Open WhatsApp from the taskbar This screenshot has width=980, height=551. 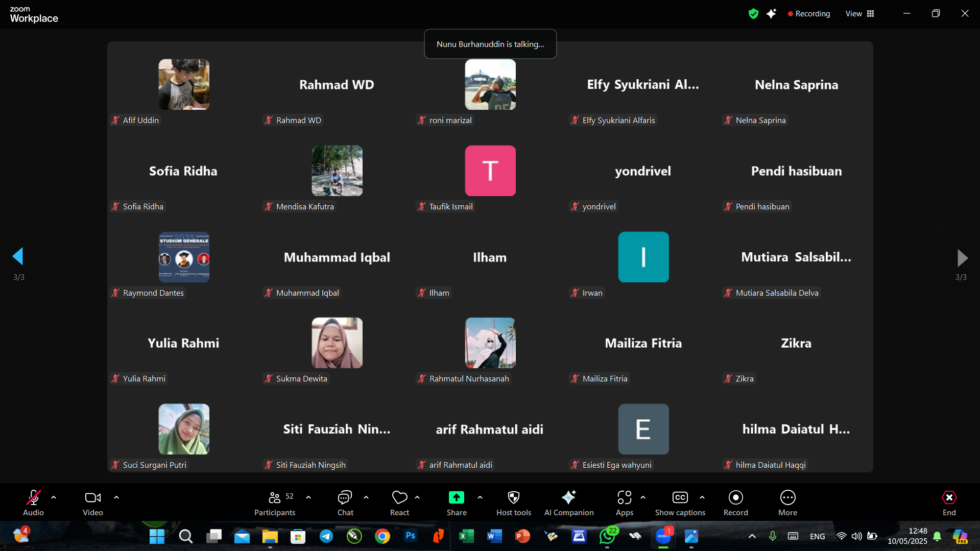[x=607, y=536]
